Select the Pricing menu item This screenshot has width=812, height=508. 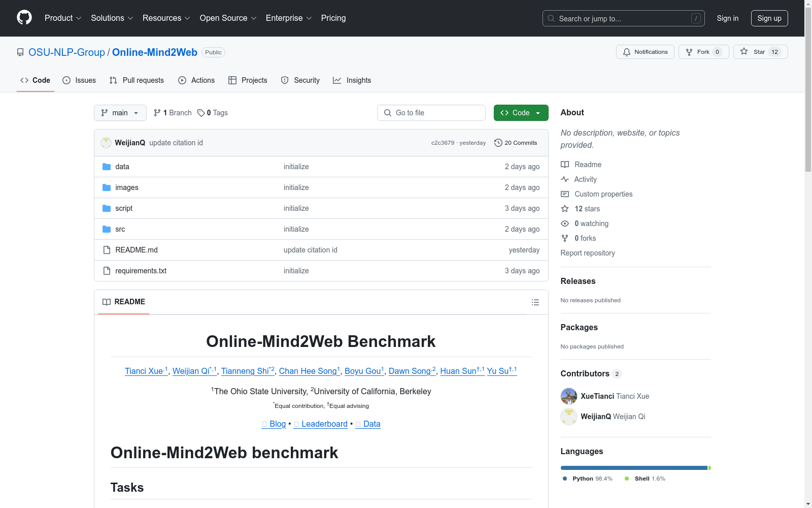[x=333, y=18]
